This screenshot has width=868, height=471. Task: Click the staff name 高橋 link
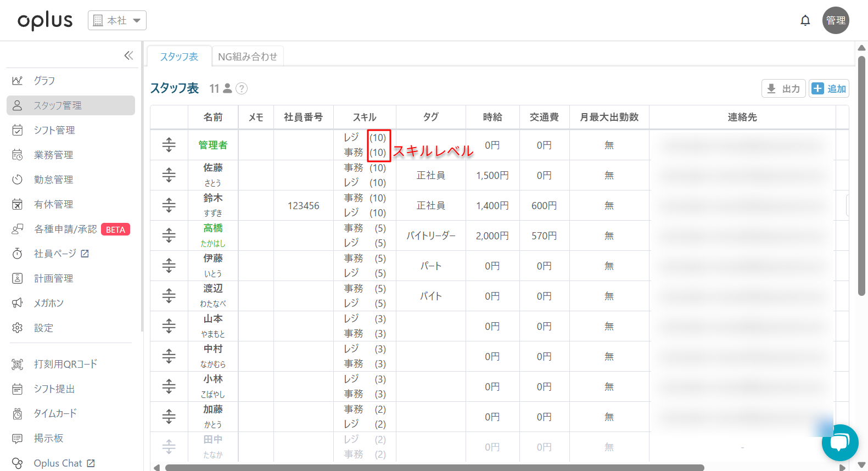click(213, 228)
